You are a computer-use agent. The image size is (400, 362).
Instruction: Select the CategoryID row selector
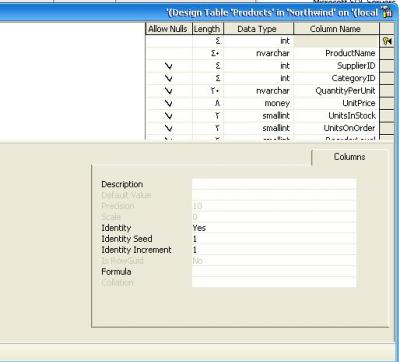(387, 78)
